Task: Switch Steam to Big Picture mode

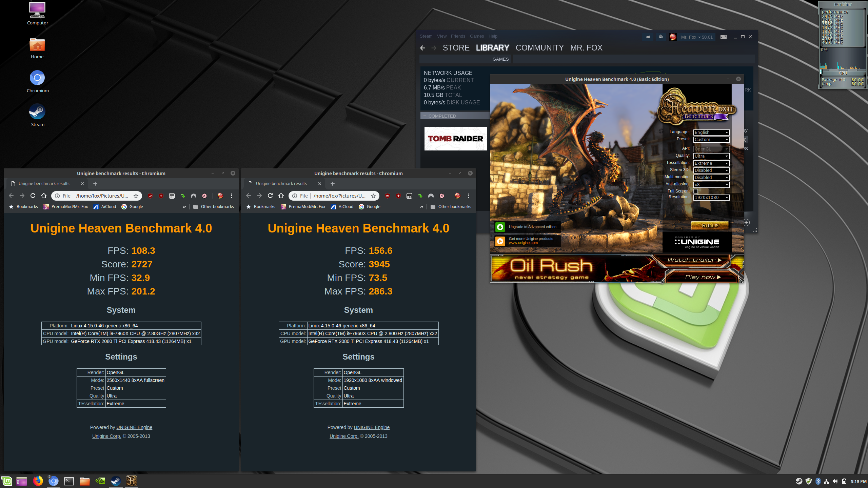Action: tap(724, 37)
